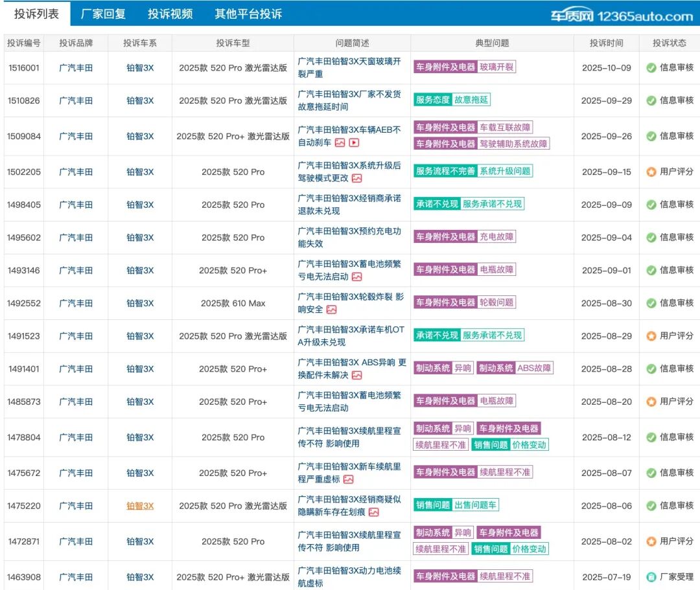Open the photo icon on 系统升级后驾驶模式更改 complaint
700x590 pixels.
[356, 179]
